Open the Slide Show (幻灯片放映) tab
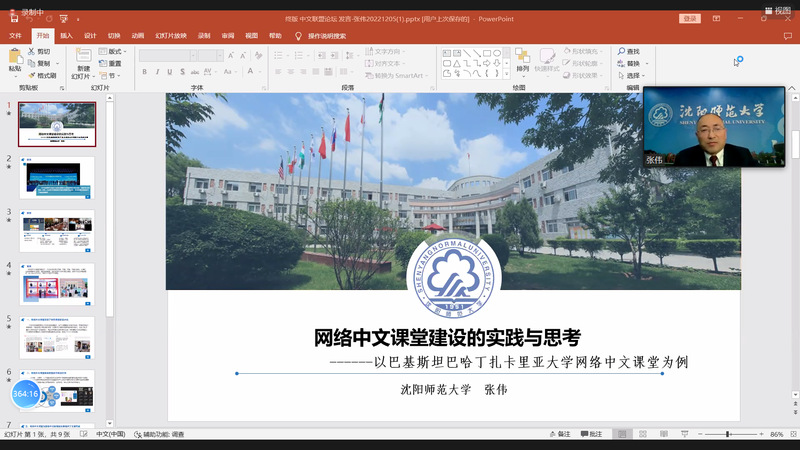The height and width of the screenshot is (450, 800). tap(171, 36)
